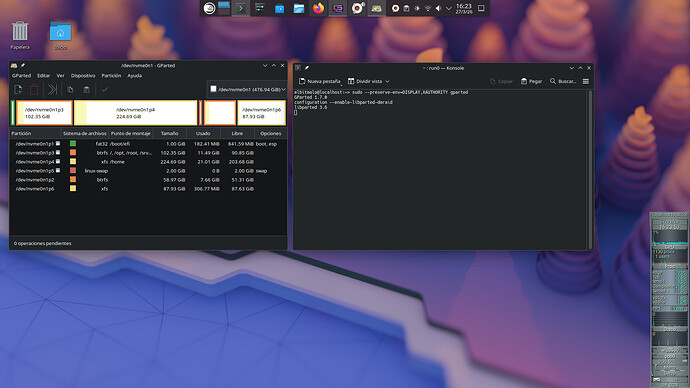Screen dimensions: 690x388
Task: Select nvme0n1p3 block in partition graphic
Action: click(x=44, y=113)
